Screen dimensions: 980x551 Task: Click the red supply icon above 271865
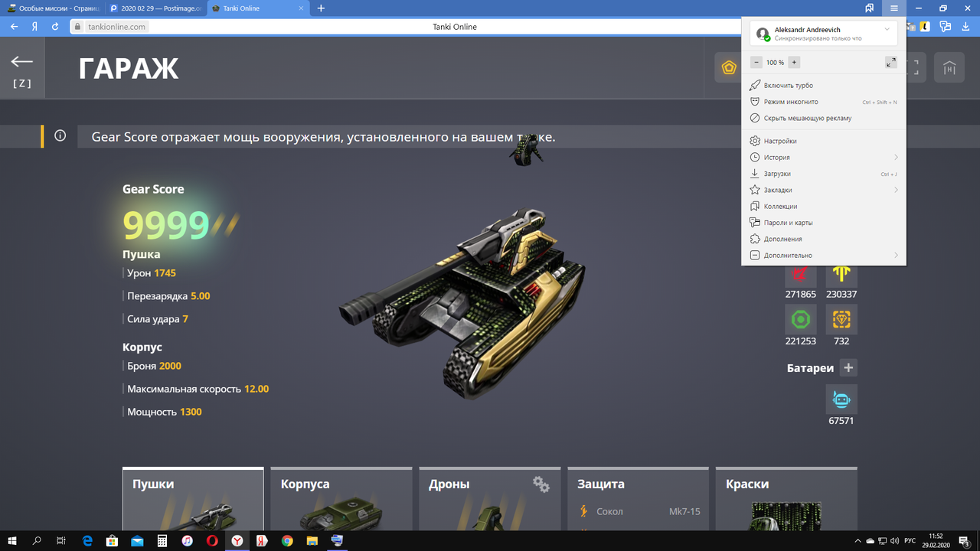point(801,275)
